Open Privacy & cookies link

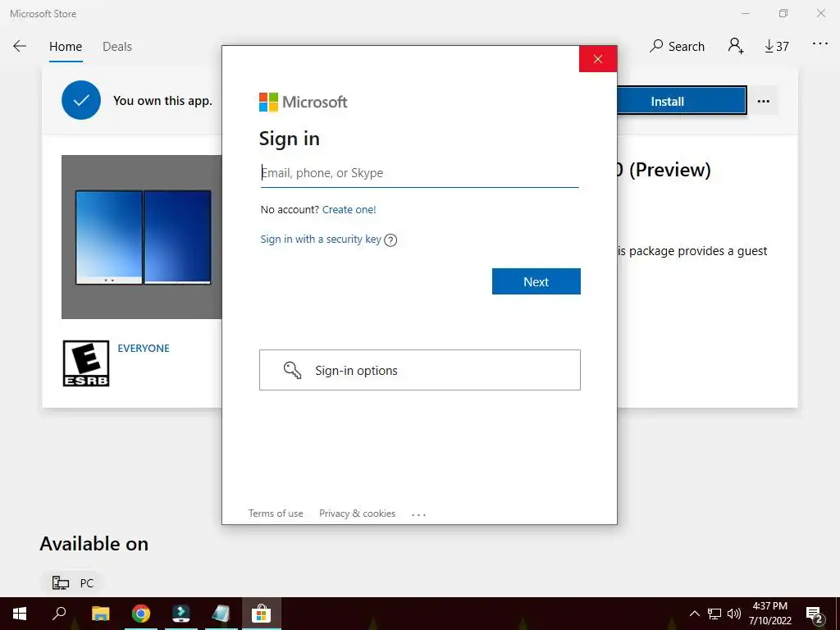pyautogui.click(x=358, y=514)
